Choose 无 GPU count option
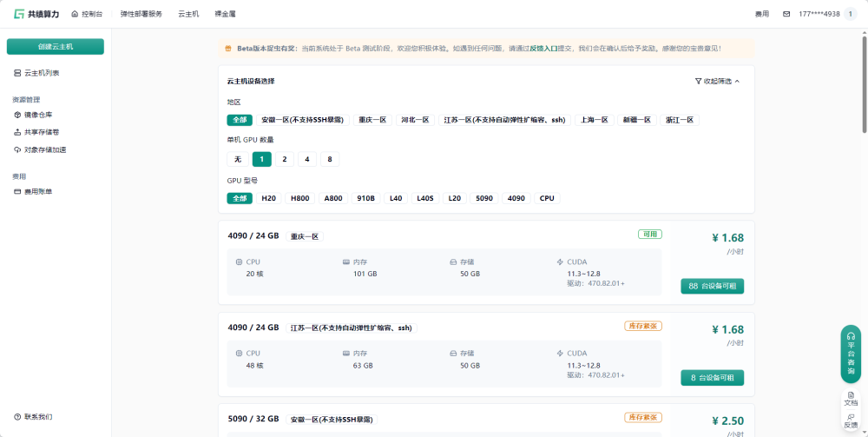 pos(238,160)
